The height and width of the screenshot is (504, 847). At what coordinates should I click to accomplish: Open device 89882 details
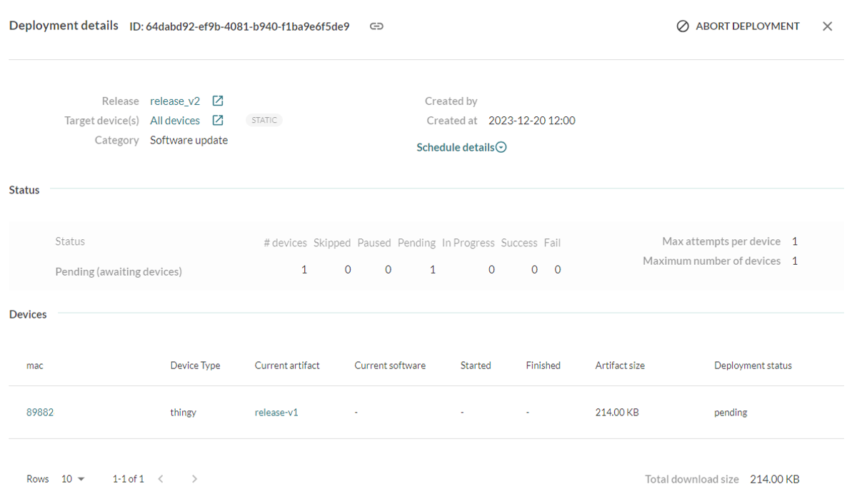40,413
